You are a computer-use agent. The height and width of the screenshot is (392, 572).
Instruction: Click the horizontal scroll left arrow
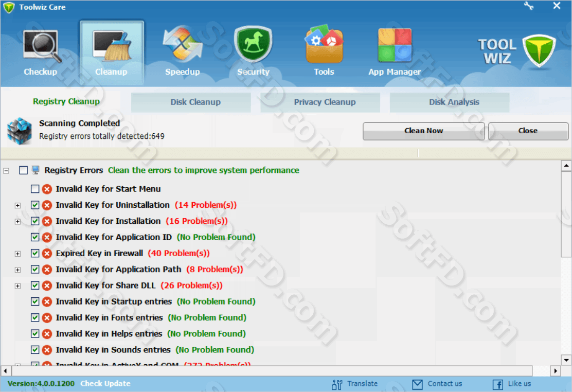click(5, 371)
